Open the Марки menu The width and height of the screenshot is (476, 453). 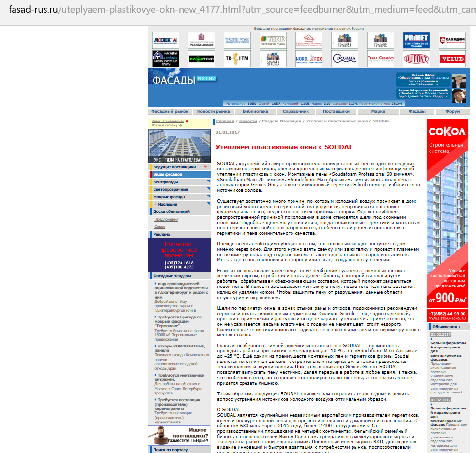point(378,112)
